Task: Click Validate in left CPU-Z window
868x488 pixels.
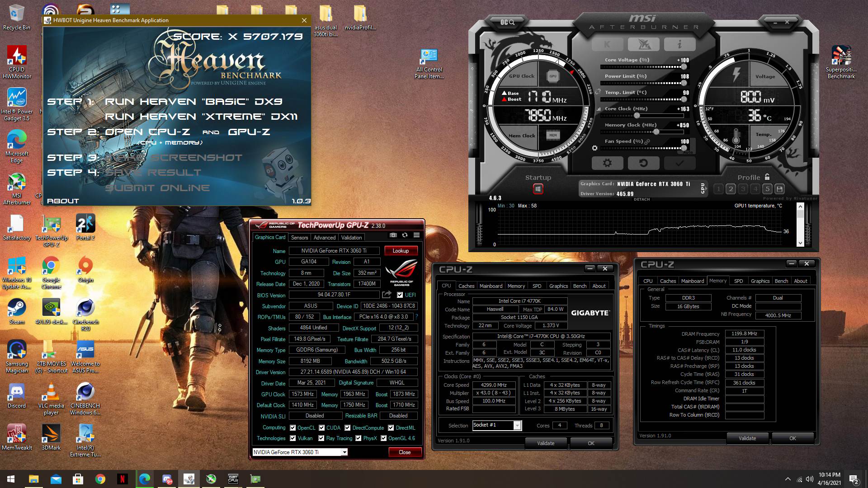Action: pos(546,443)
